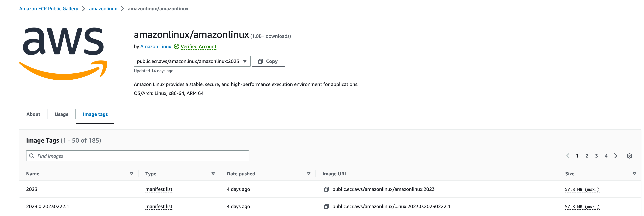
Task: Click the 'Updated 14 days ago' text
Action: (154, 71)
